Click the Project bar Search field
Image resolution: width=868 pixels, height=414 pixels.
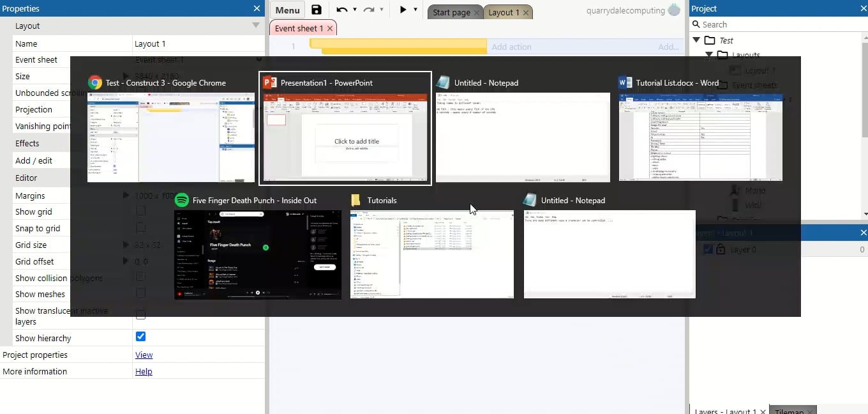coord(779,24)
